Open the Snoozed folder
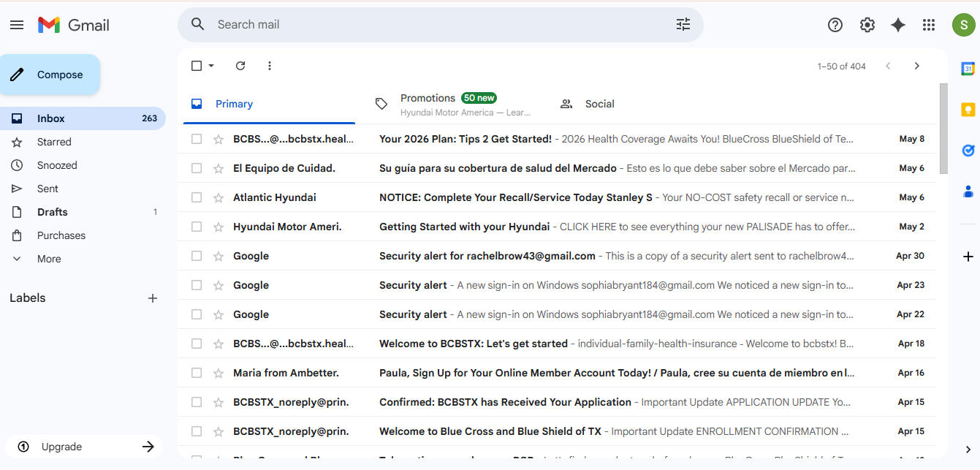Image resolution: width=980 pixels, height=470 pixels. pos(83,165)
